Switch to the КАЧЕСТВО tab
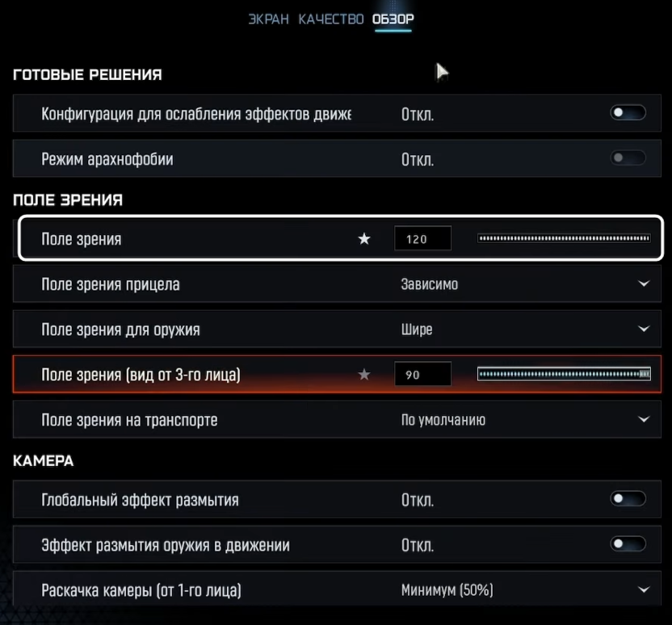This screenshot has width=672, height=625. [330, 19]
